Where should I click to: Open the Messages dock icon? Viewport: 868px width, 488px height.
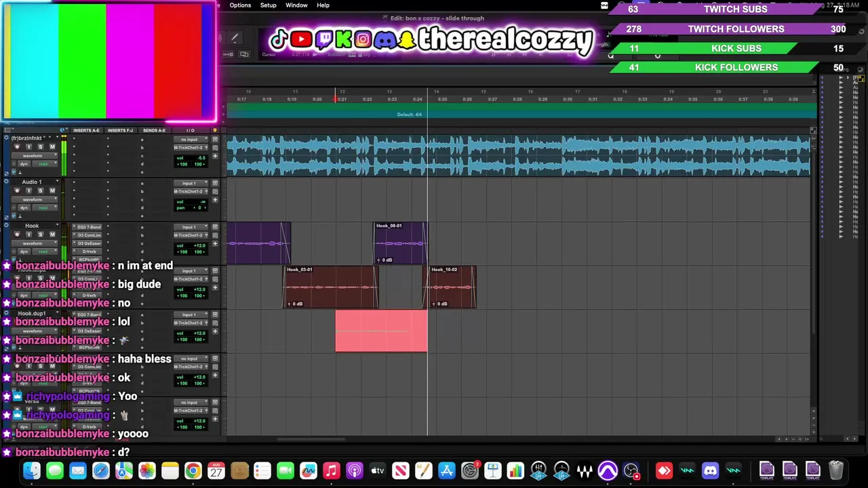(55, 470)
